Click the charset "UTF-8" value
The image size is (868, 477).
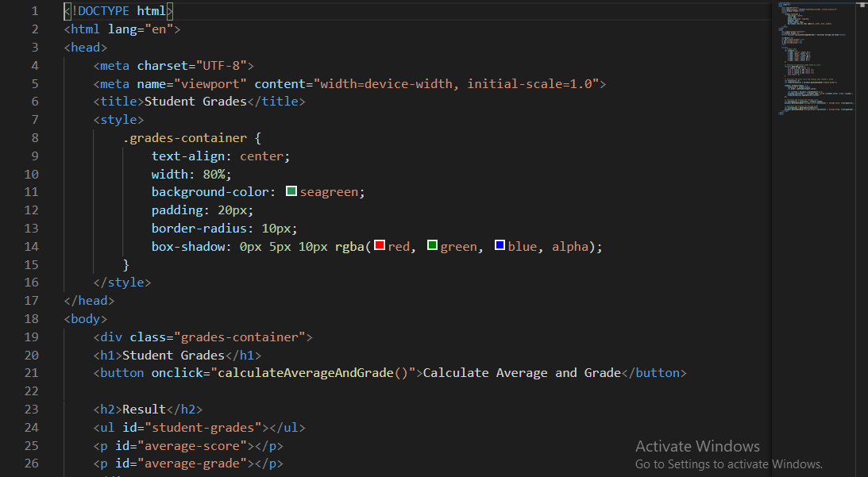(x=222, y=66)
